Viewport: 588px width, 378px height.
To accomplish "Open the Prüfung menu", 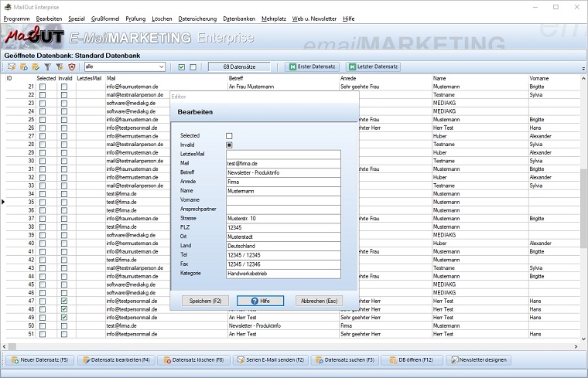I will click(135, 19).
